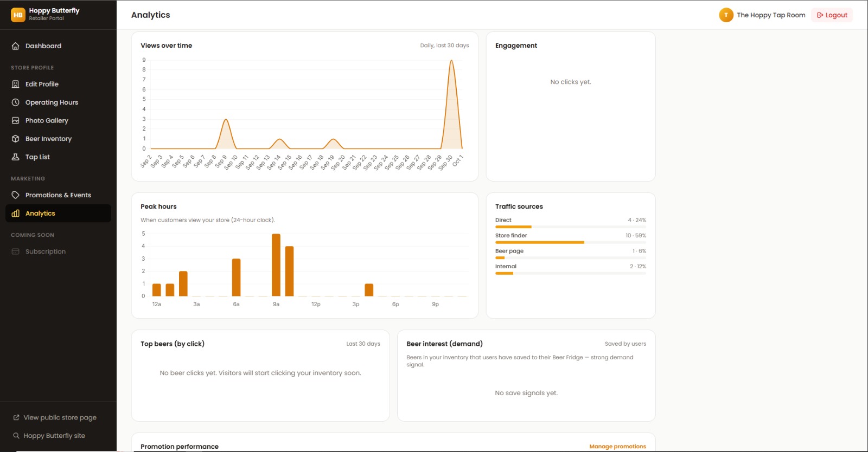Go to Edit Profile
Screen dimensions: 868x452
coord(58,84)
